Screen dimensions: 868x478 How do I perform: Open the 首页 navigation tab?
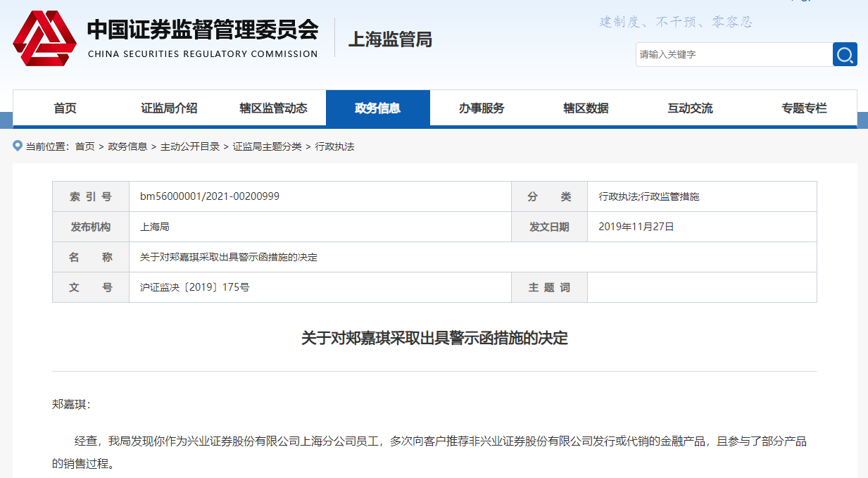pyautogui.click(x=65, y=108)
